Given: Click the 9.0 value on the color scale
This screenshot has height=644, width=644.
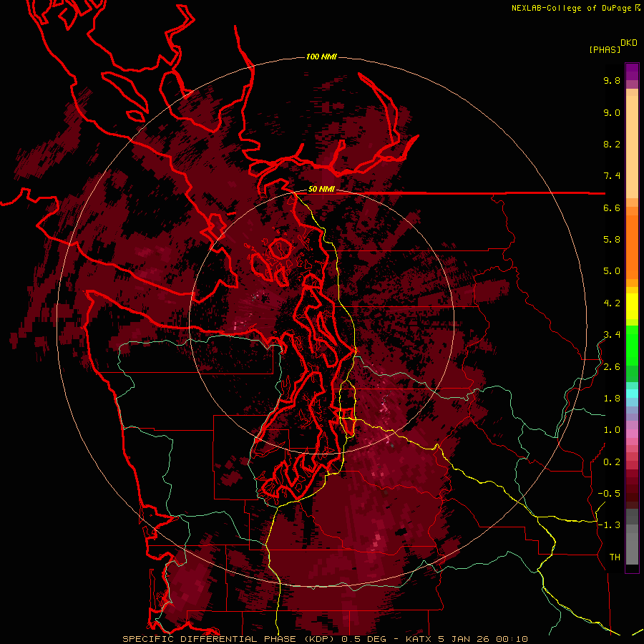Looking at the screenshot, I should tap(612, 112).
